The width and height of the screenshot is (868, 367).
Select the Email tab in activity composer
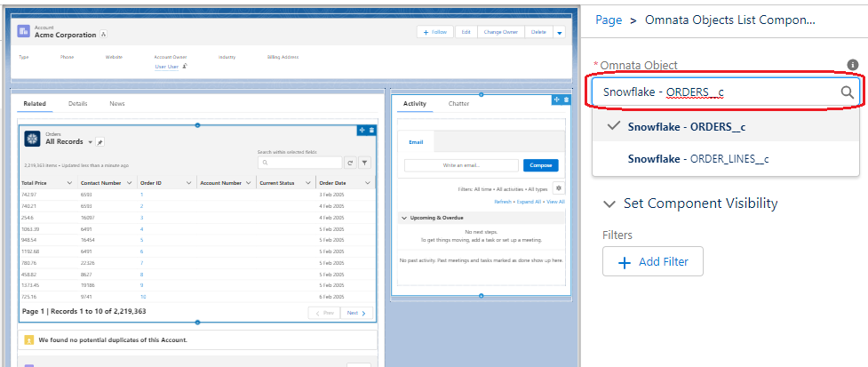(416, 142)
